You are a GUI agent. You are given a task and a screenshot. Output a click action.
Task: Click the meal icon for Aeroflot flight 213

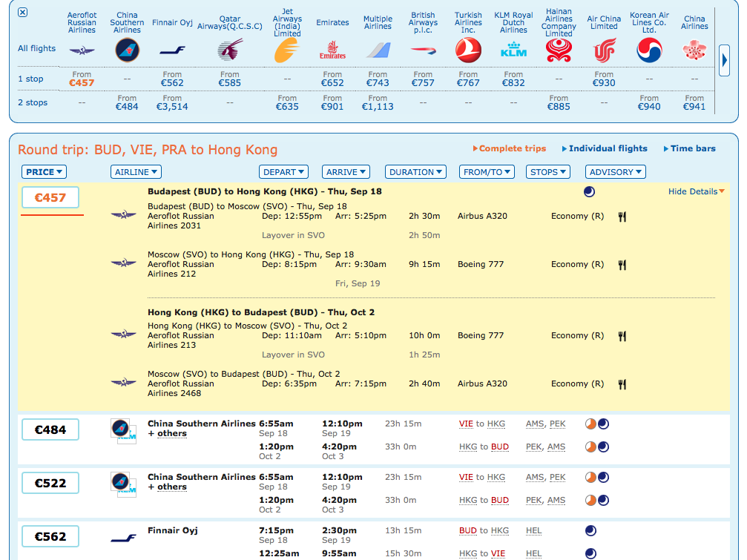(x=622, y=336)
